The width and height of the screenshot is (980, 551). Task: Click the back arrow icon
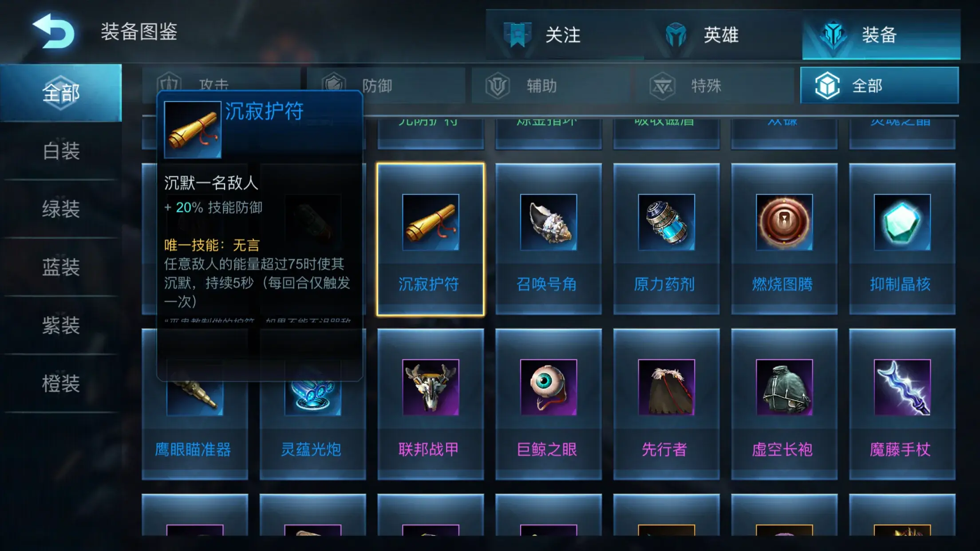pyautogui.click(x=54, y=31)
